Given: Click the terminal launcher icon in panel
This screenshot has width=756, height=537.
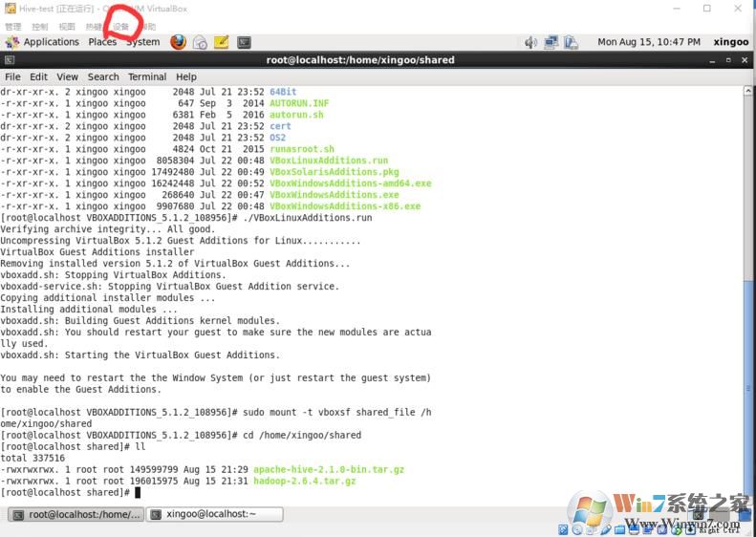Looking at the screenshot, I should [245, 42].
